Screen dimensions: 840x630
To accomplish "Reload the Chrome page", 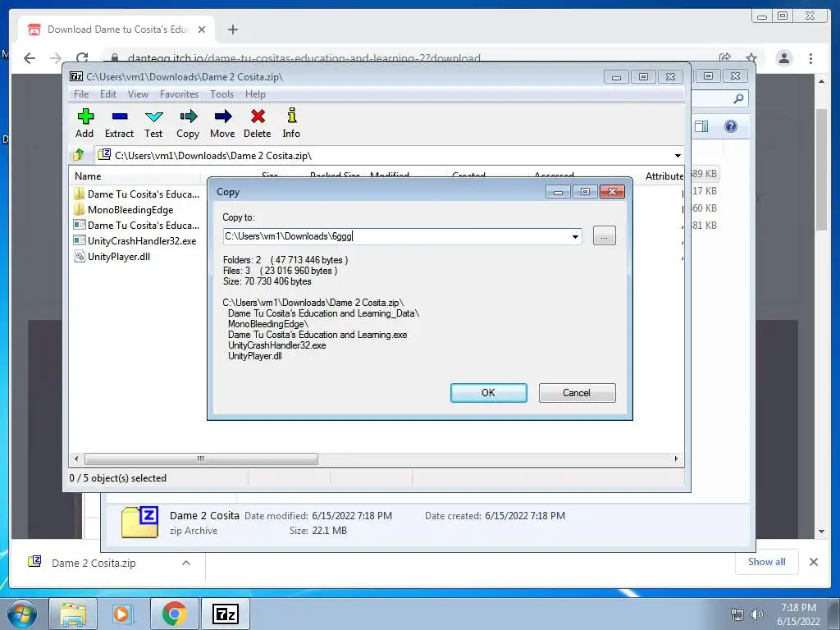I will pyautogui.click(x=82, y=58).
